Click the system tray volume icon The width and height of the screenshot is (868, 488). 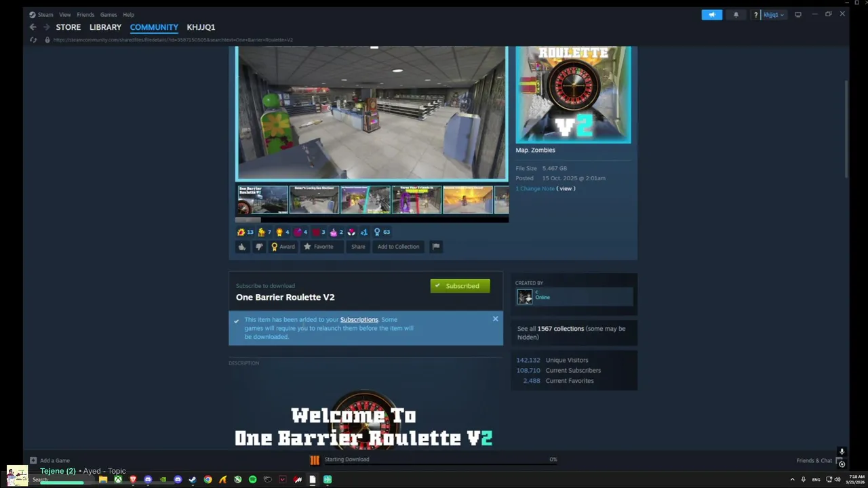click(x=837, y=479)
